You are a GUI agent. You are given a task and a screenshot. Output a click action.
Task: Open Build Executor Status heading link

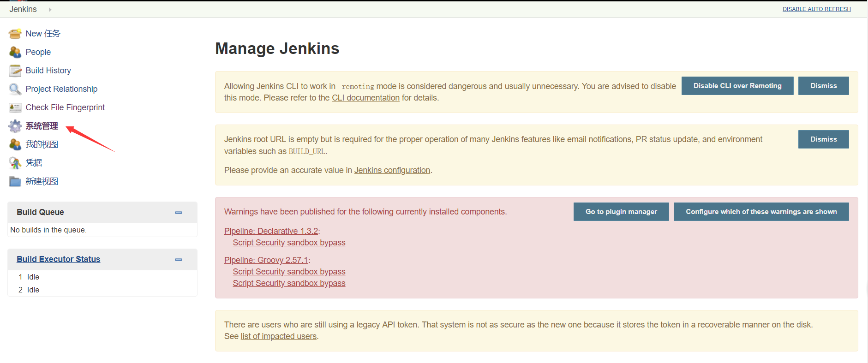click(59, 259)
